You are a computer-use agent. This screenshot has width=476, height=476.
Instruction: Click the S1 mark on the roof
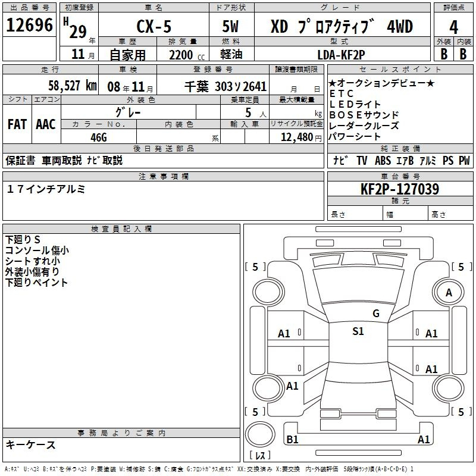tap(358, 331)
